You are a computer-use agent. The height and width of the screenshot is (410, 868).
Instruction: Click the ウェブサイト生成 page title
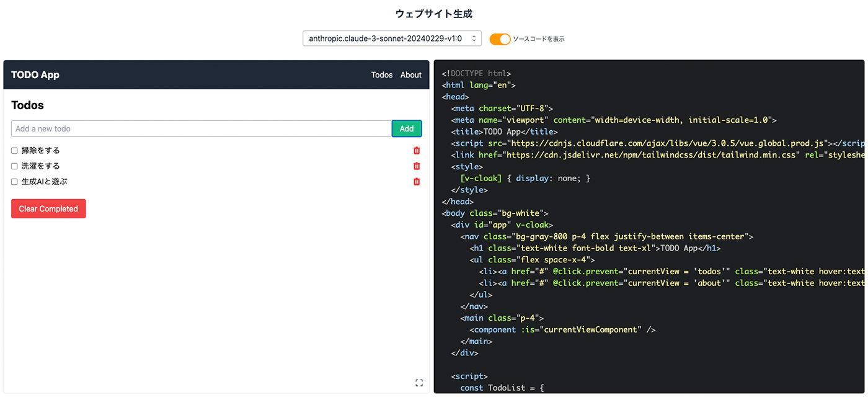434,14
